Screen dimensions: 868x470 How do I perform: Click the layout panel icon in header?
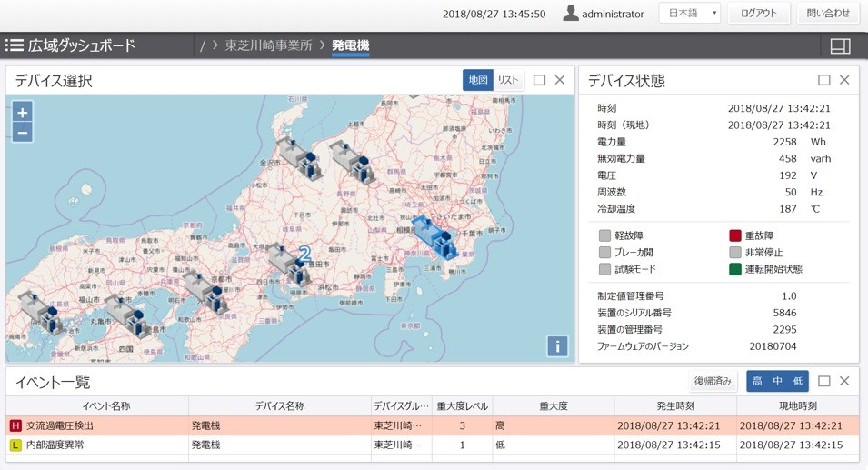tap(840, 45)
